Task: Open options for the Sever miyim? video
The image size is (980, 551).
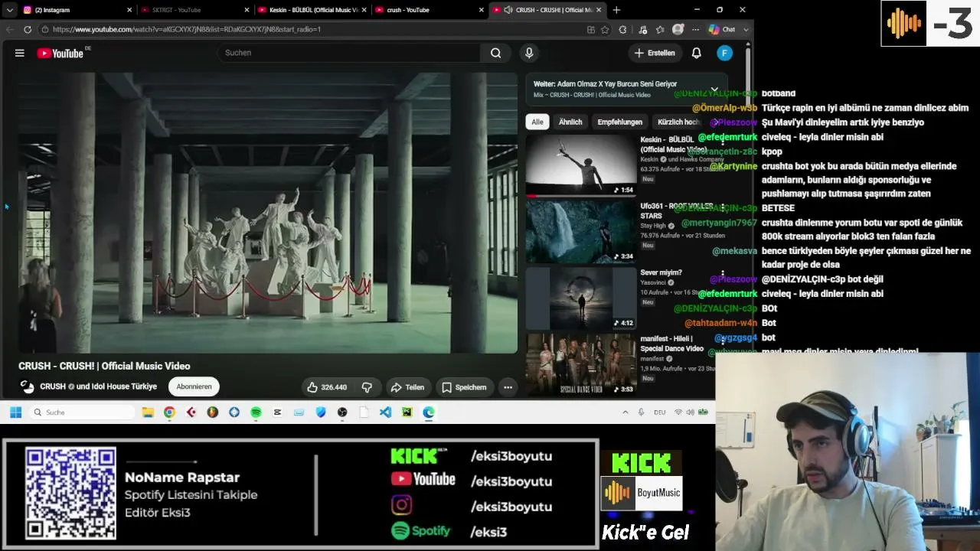Action: coord(722,273)
